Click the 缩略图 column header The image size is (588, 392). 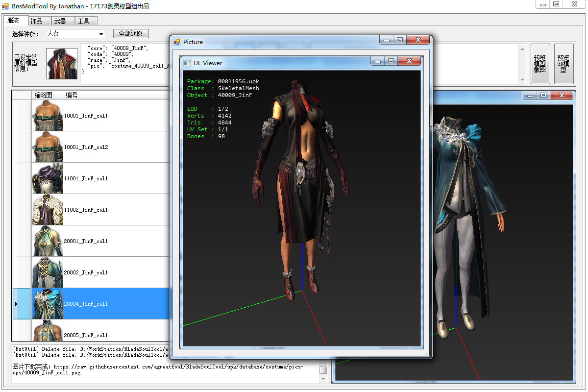tap(48, 95)
